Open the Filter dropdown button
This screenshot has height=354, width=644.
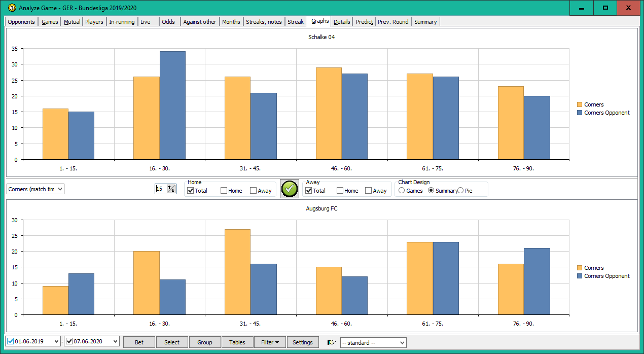[270, 342]
